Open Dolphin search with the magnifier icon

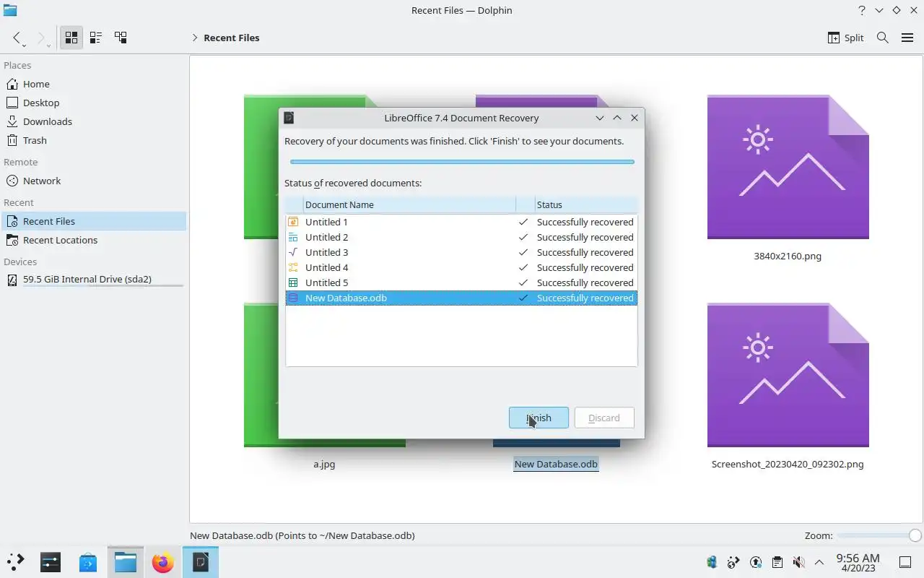[882, 38]
